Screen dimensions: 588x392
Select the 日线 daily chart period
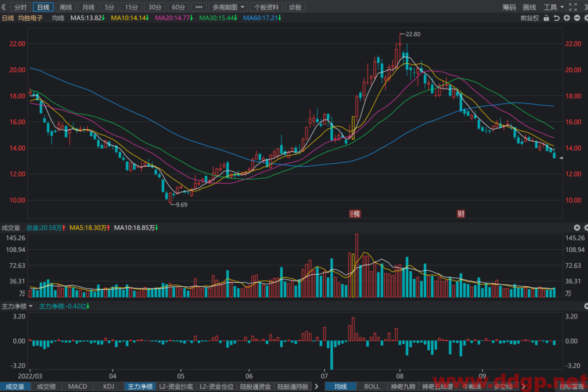[43, 7]
